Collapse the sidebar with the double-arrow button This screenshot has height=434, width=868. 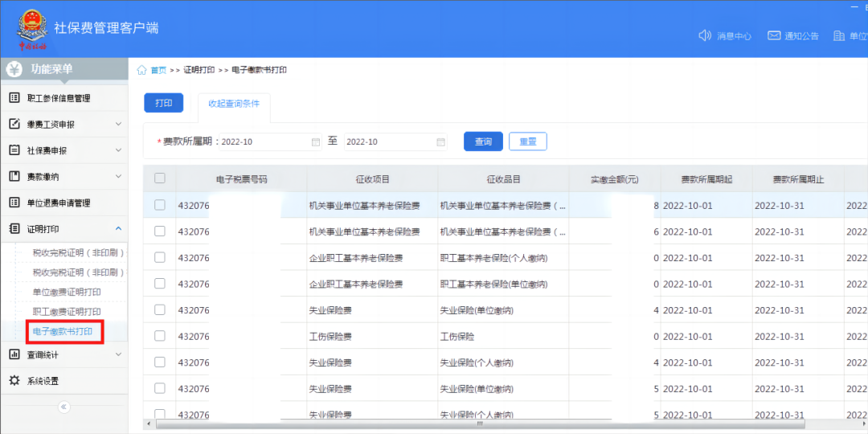point(63,407)
